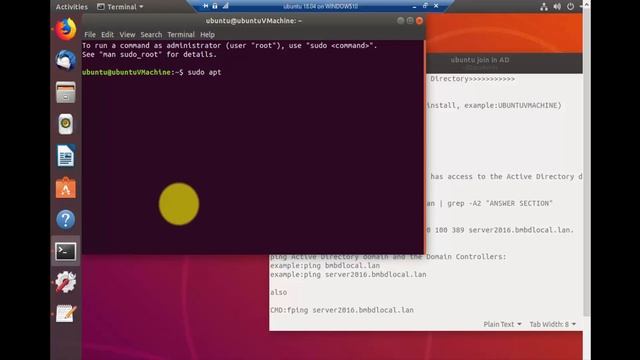640x360 pixels.
Task: Click the terminal title 'ubuntu@ubuntuVMachine: ~'
Action: [253, 21]
